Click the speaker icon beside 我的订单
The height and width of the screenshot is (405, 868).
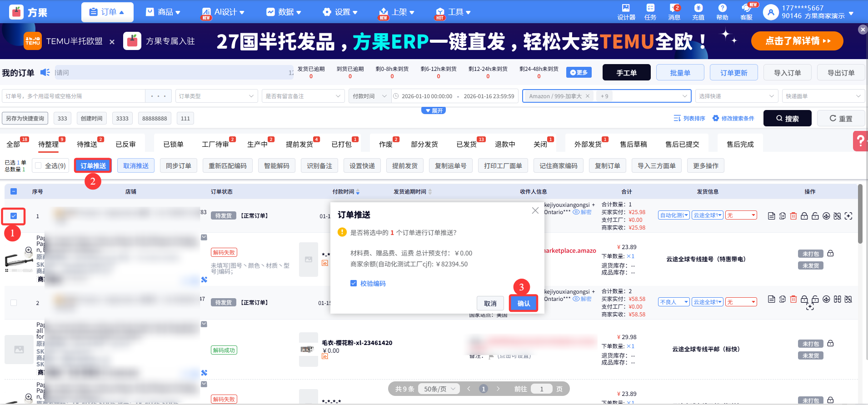(x=45, y=73)
